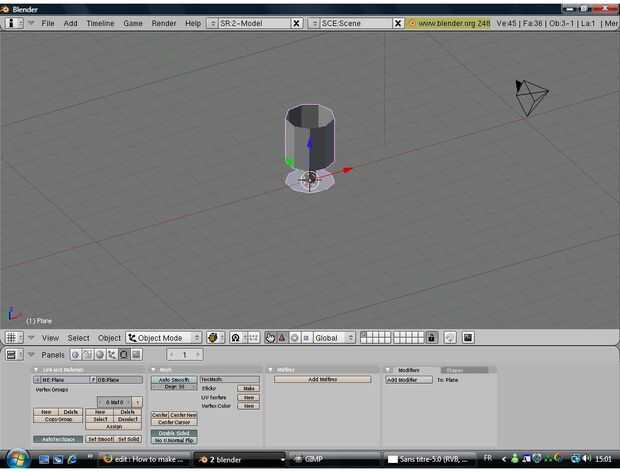This screenshot has height=472, width=620.
Task: Open the Add menu
Action: 70,23
